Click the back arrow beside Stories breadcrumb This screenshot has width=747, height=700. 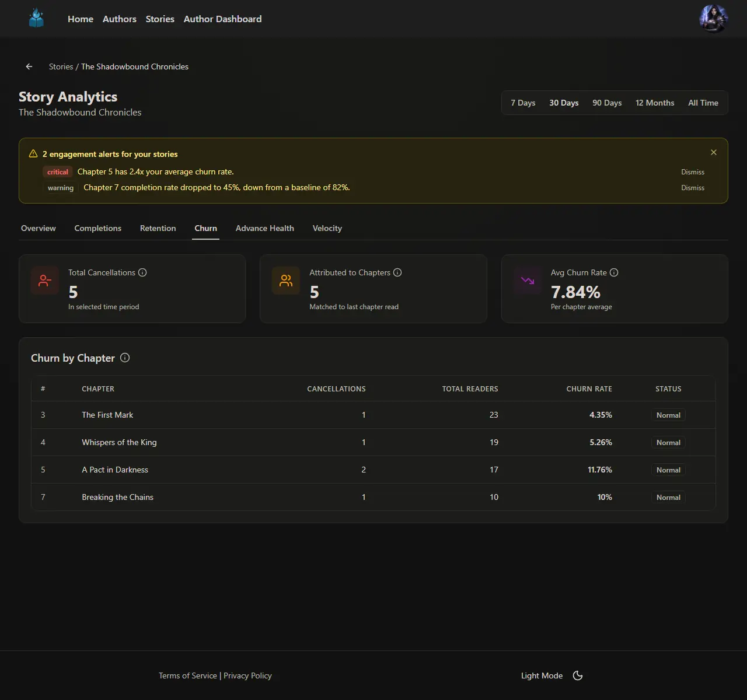[x=29, y=66]
